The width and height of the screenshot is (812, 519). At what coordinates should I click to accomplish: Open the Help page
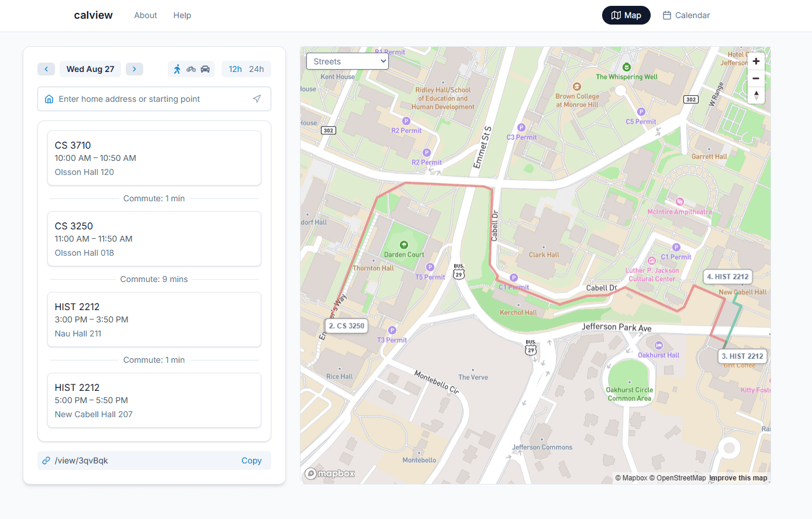[x=182, y=15]
